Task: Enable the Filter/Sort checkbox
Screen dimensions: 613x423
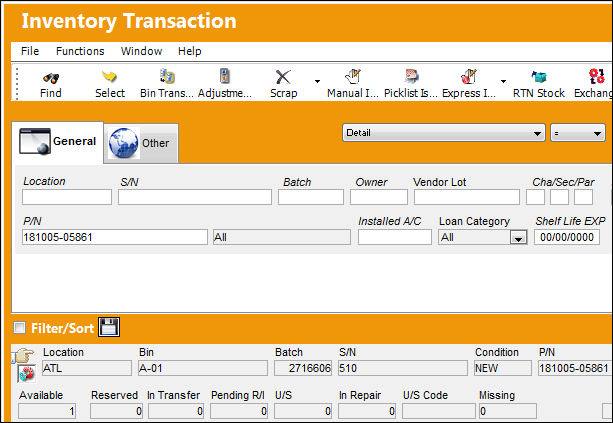Action: (x=19, y=327)
